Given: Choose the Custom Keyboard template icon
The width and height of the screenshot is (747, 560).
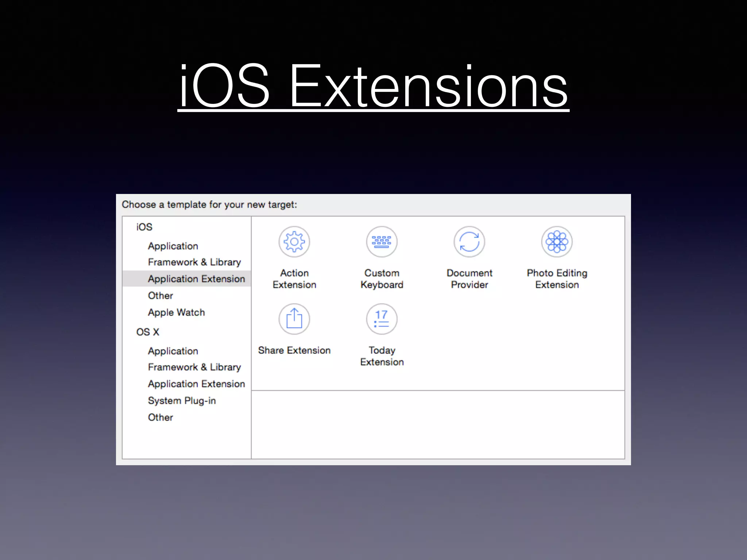Looking at the screenshot, I should click(382, 242).
